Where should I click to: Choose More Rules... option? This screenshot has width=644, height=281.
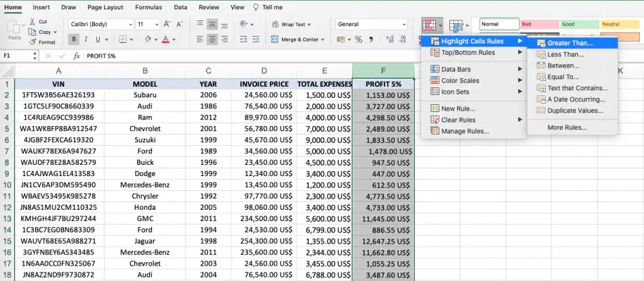click(x=572, y=127)
